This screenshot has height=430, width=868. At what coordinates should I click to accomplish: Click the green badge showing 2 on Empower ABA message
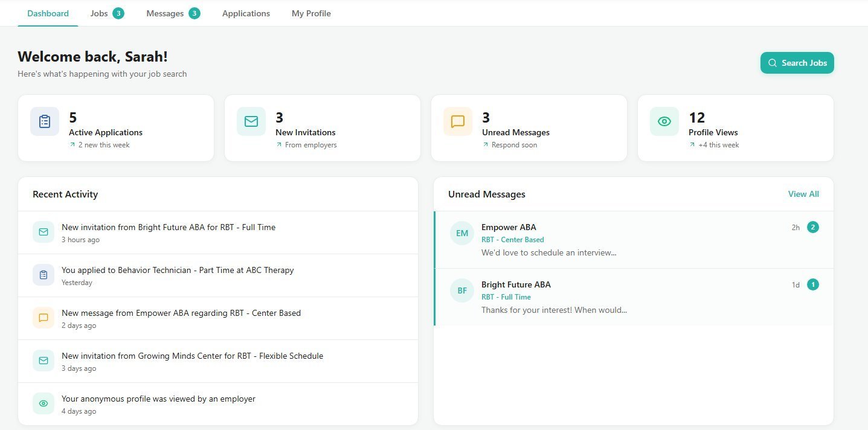(x=812, y=227)
